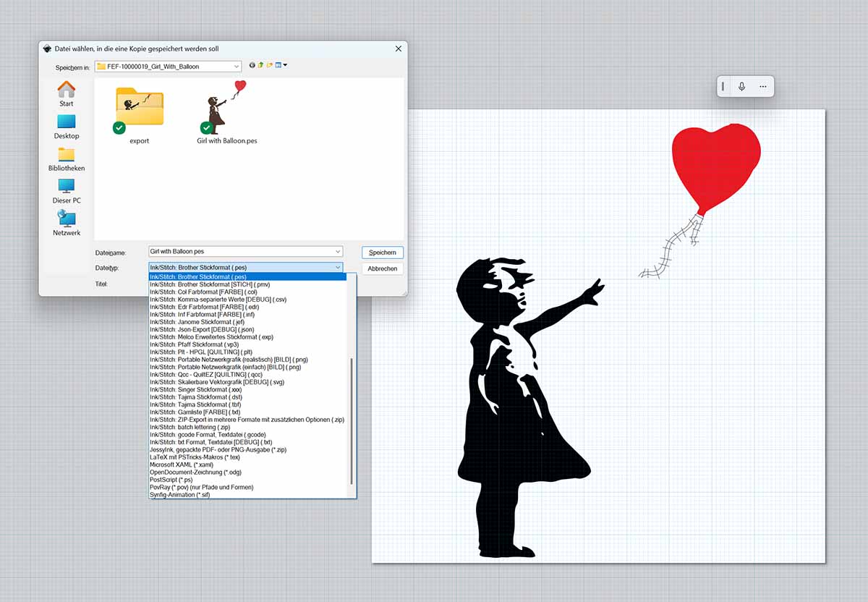
Task: Open the Desktop location icon
Action: point(66,120)
